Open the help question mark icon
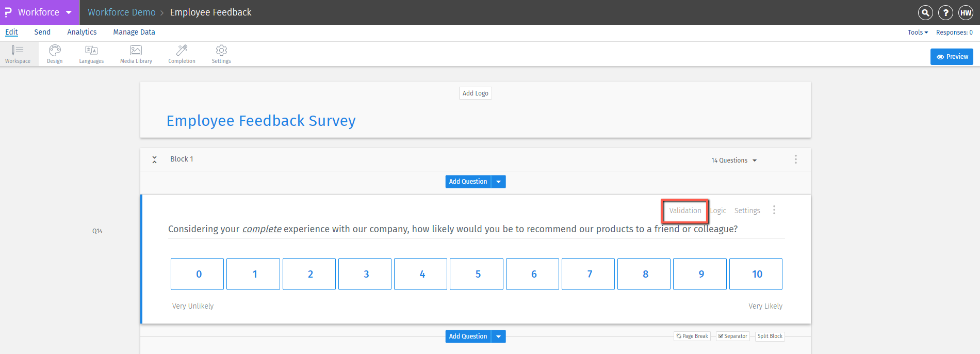 click(x=945, y=12)
